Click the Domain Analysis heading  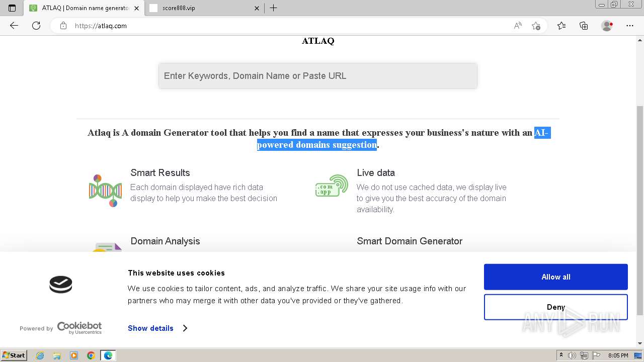pos(165,241)
